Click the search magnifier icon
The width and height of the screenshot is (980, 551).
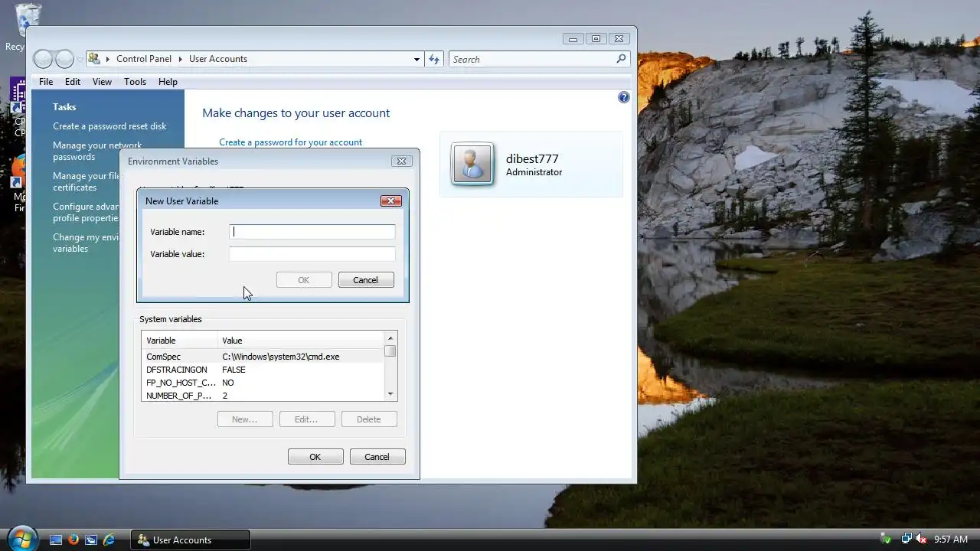point(621,59)
